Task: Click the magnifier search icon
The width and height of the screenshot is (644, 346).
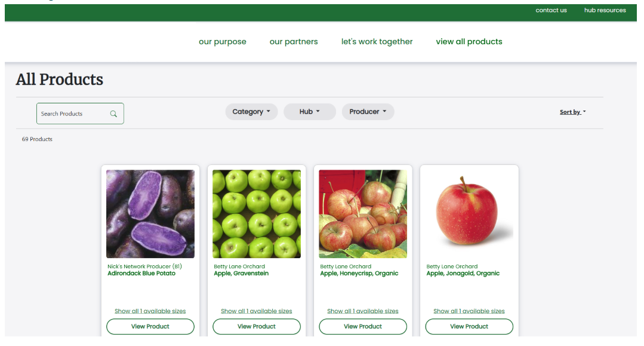Action: pos(113,114)
